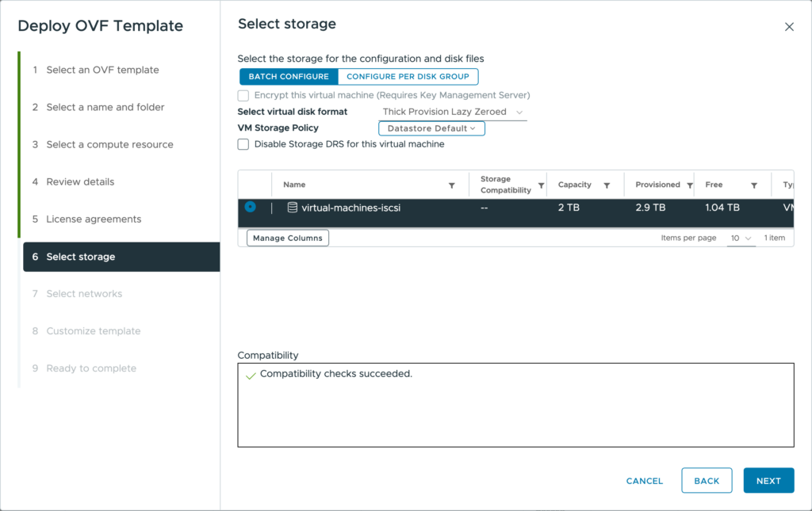Close the Deploy OVF Template dialog
This screenshot has width=812, height=511.
(789, 27)
